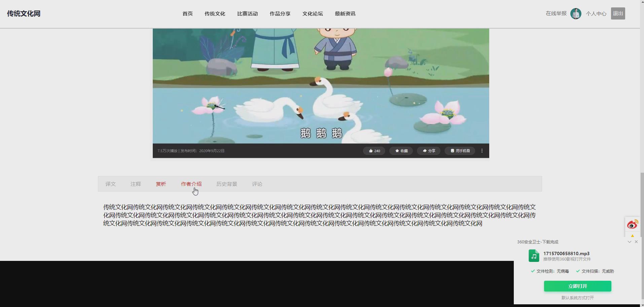The image size is (644, 307).
Task: Click the thumbs-up like button showing 240
Action: point(374,151)
